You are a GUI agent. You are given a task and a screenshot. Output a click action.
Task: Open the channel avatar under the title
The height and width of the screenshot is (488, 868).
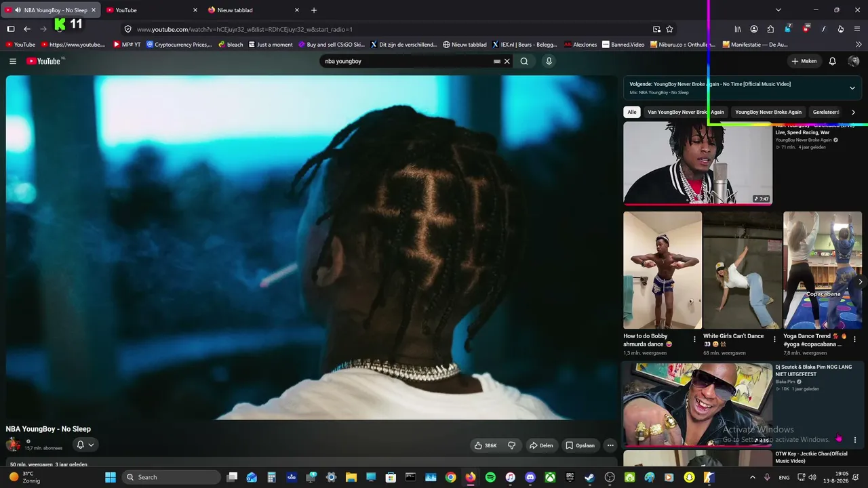click(x=13, y=445)
